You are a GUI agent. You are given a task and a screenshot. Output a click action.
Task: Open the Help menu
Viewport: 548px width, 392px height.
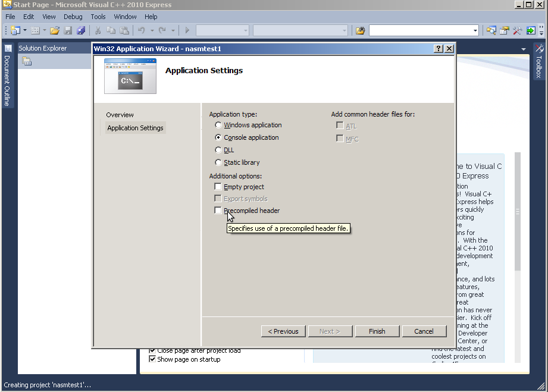[x=151, y=17]
